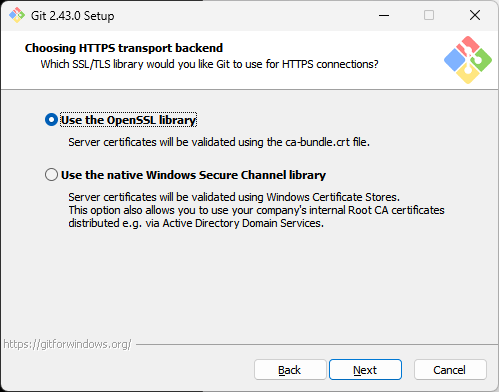Click the ca-bundle.crt description text

(x=219, y=142)
